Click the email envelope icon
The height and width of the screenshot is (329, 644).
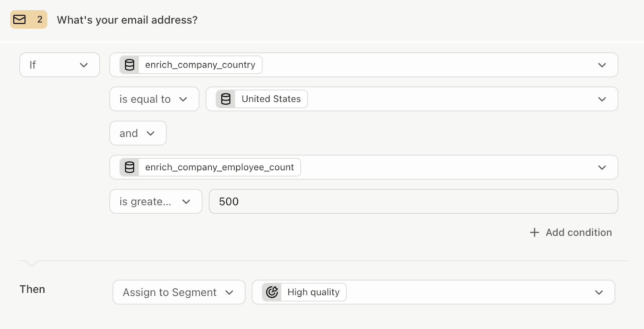(19, 19)
